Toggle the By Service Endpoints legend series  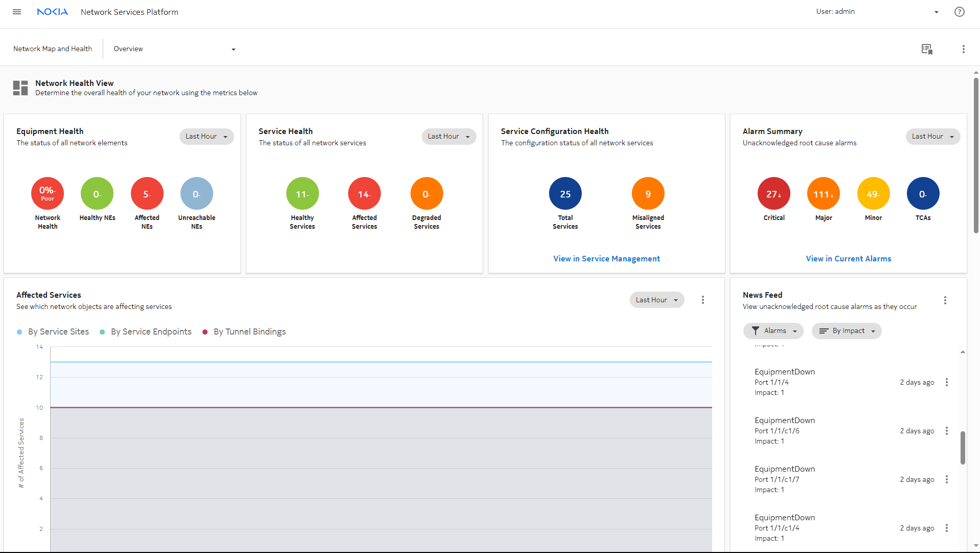146,332
